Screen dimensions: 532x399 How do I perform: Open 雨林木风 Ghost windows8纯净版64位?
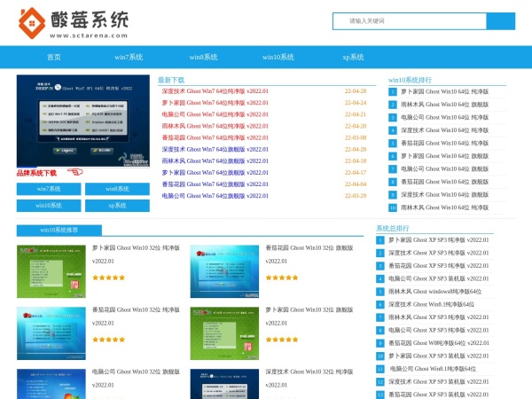[x=435, y=292]
